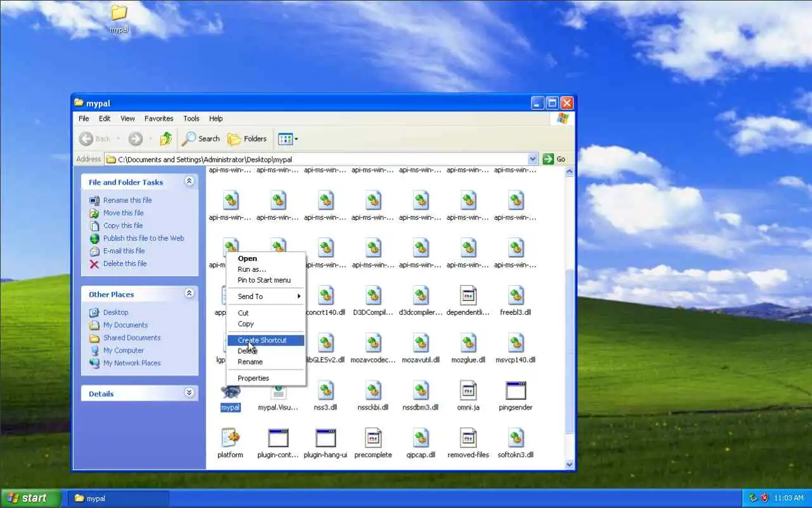Click the mypal taskbar button
The height and width of the screenshot is (508, 812).
[119, 498]
